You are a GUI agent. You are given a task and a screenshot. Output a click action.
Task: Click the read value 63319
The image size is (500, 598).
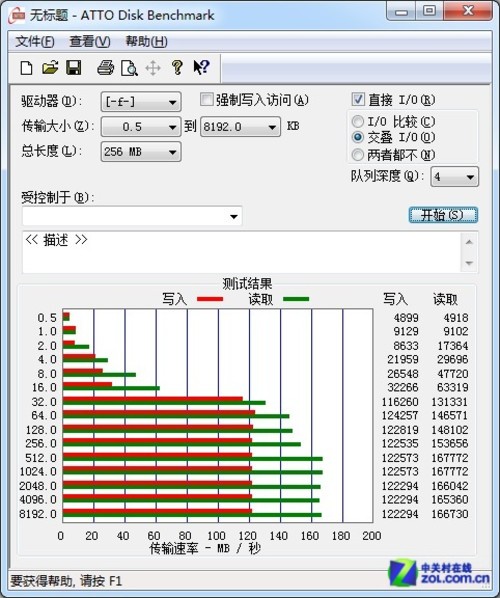pyautogui.click(x=453, y=387)
